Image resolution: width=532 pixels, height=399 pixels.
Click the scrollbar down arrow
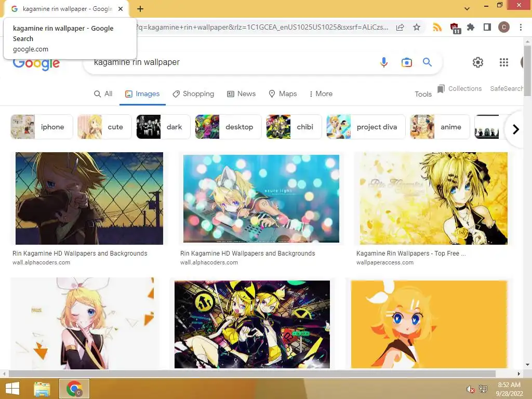[527, 365]
